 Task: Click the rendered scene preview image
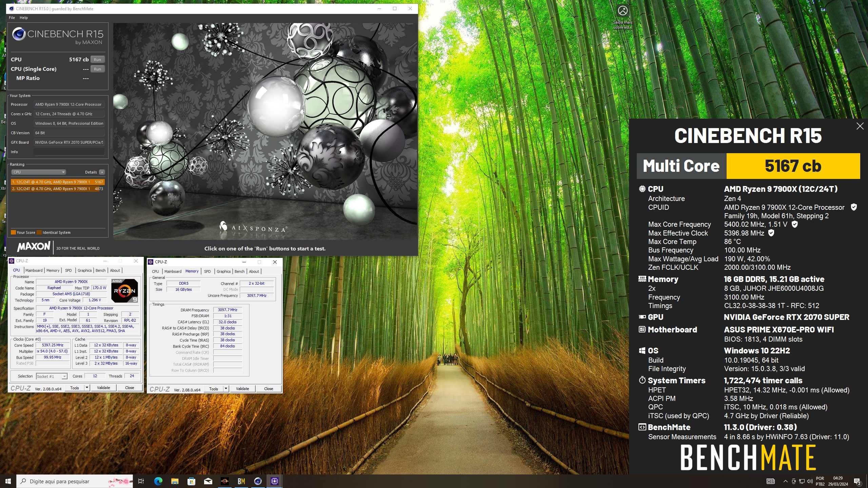coord(265,131)
